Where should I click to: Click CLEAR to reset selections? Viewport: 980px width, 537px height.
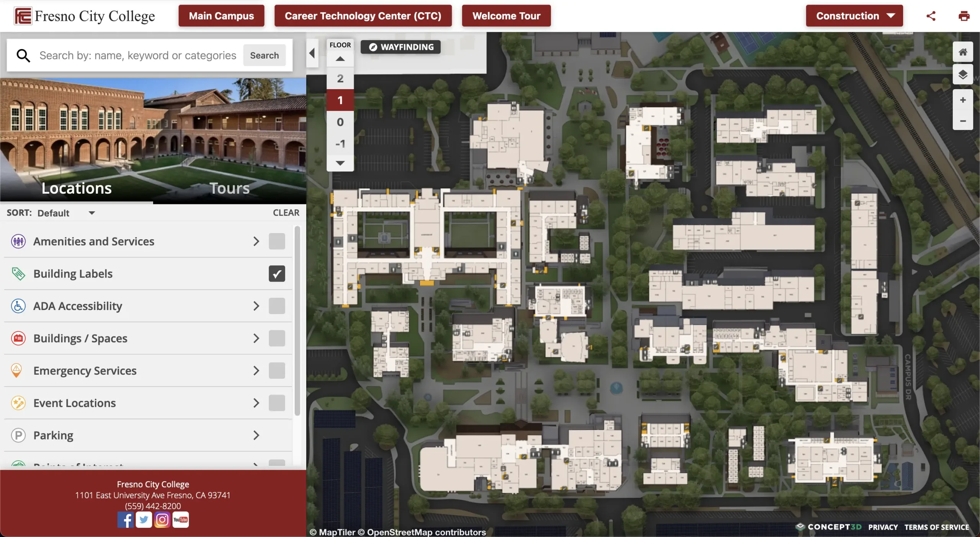(286, 213)
